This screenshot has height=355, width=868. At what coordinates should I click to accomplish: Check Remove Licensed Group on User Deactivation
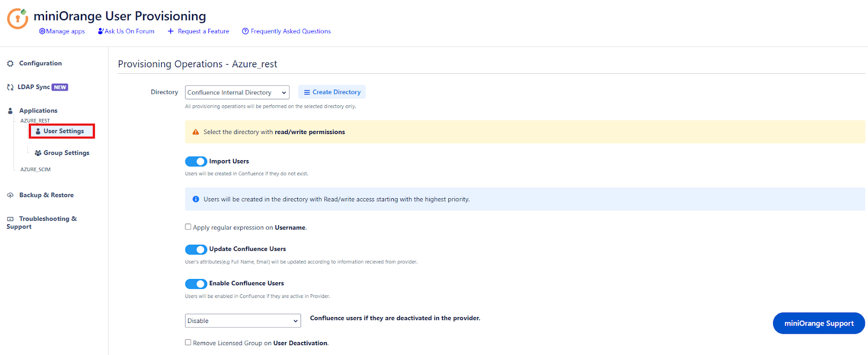coord(188,343)
